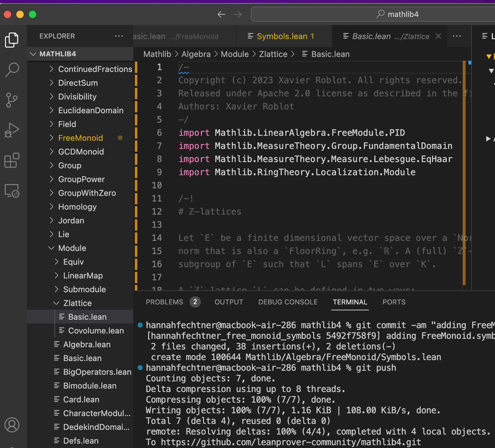This screenshot has width=495, height=448.
Task: Click the mathlib4 command center search box
Action: tap(373, 14)
